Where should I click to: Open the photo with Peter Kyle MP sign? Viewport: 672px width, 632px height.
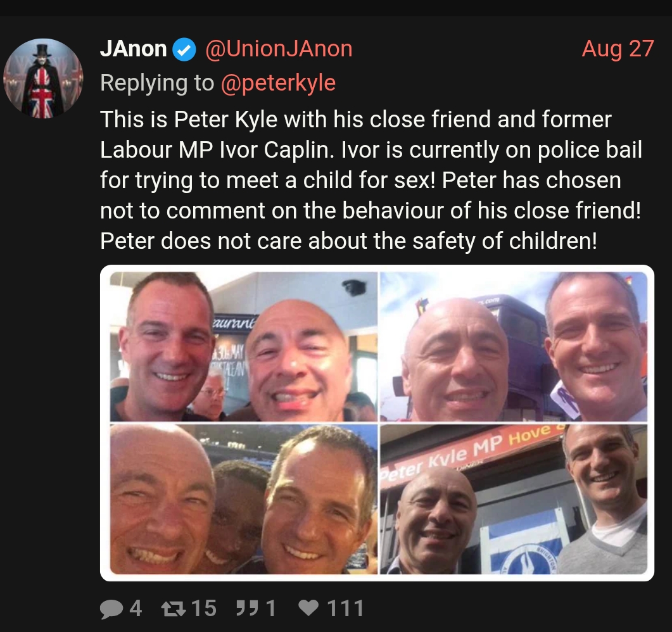(514, 499)
